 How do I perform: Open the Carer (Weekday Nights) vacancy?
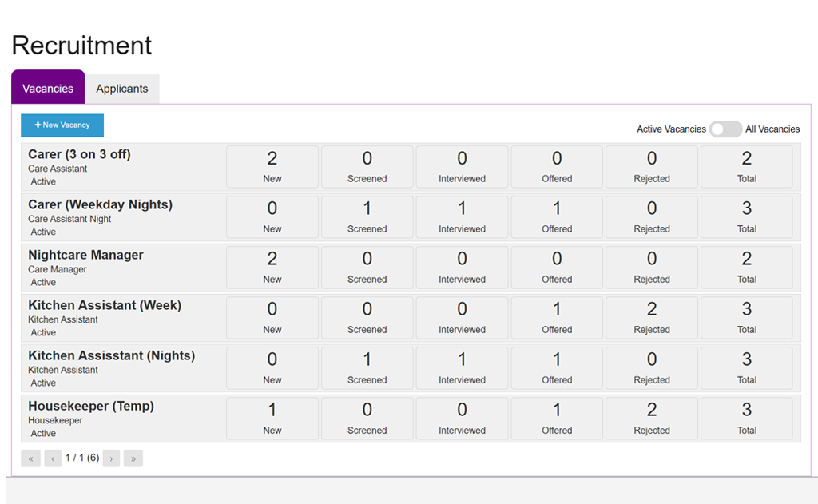click(100, 204)
